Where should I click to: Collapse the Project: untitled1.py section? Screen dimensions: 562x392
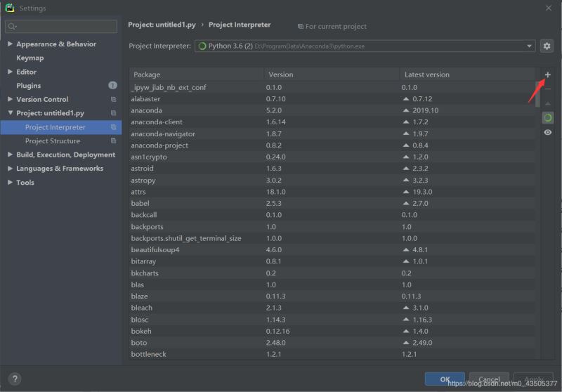coord(10,113)
